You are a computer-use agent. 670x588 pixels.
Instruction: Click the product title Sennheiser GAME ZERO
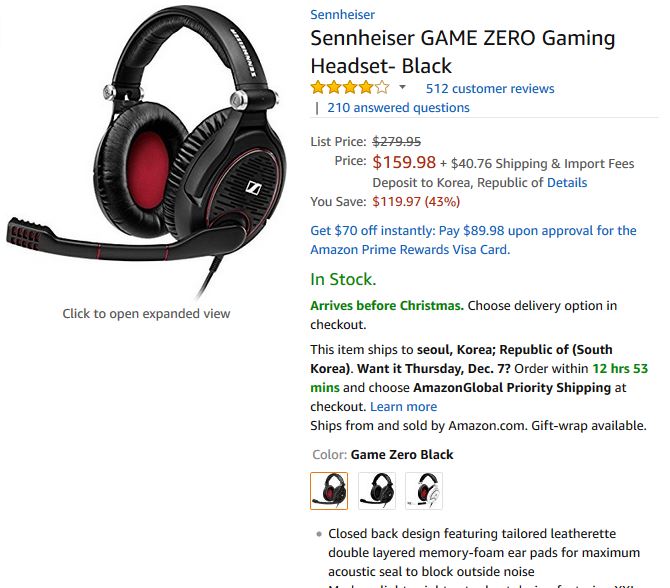point(463,52)
